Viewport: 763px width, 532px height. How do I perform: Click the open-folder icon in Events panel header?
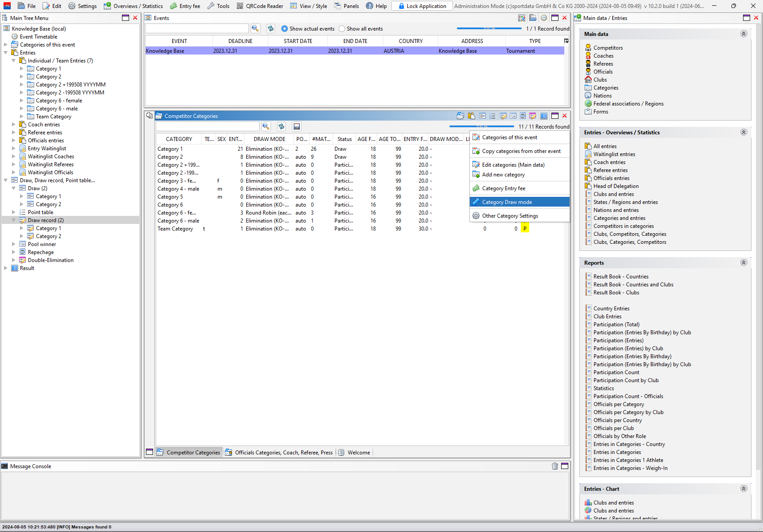point(533,18)
